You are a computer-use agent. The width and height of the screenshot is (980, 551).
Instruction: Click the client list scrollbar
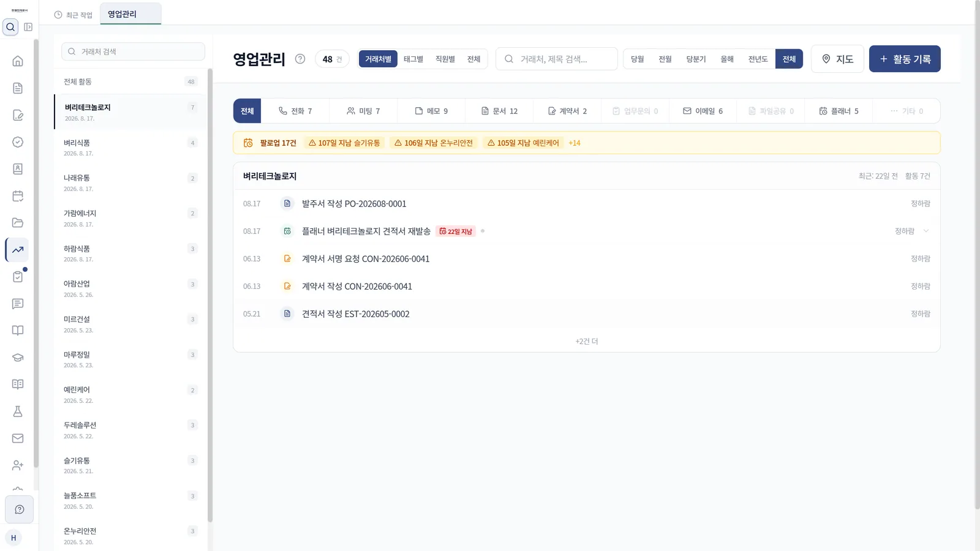(x=210, y=294)
